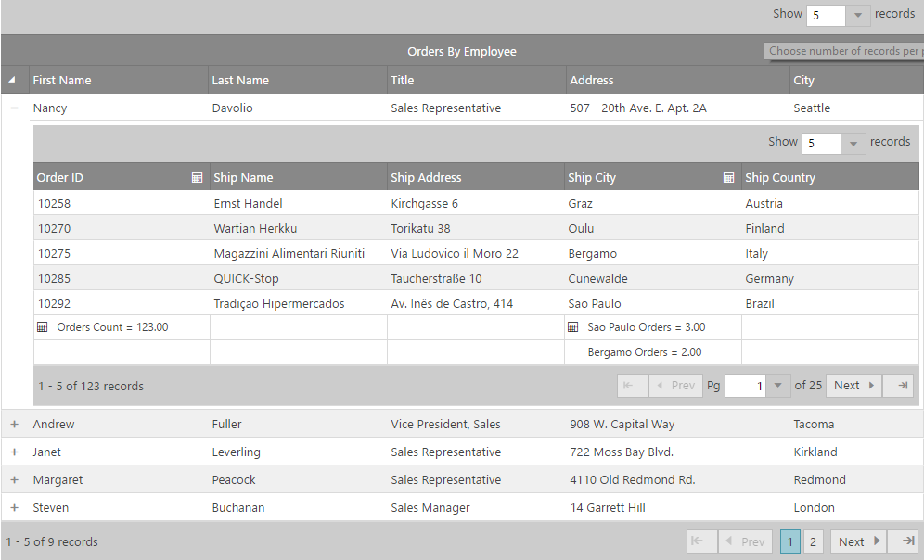Collapse Nancy Davolio's row
924x560 pixels.
(x=14, y=108)
